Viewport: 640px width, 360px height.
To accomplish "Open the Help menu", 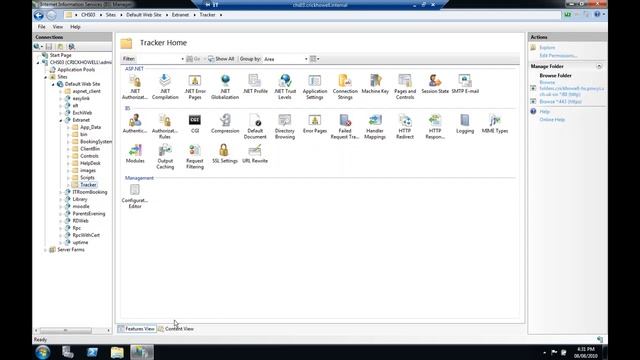I will [75, 27].
